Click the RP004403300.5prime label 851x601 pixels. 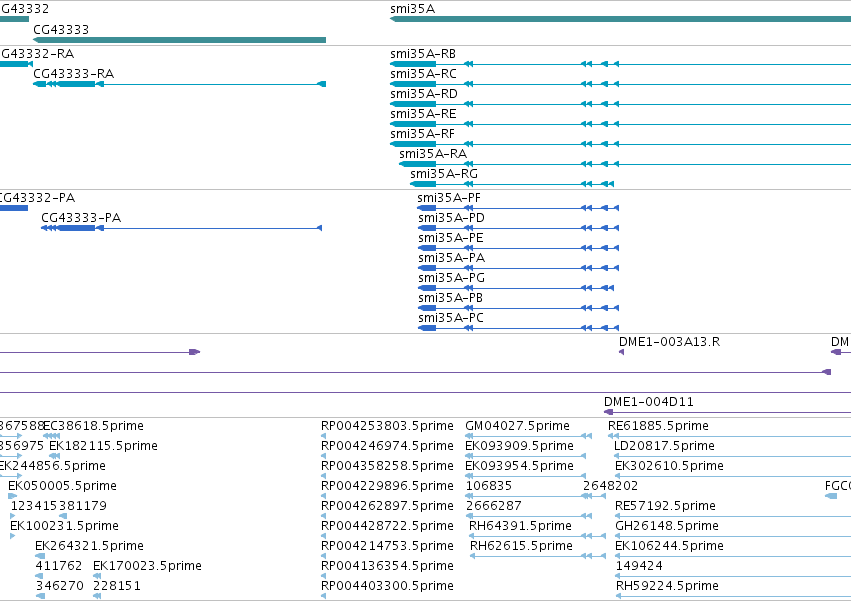click(387, 586)
